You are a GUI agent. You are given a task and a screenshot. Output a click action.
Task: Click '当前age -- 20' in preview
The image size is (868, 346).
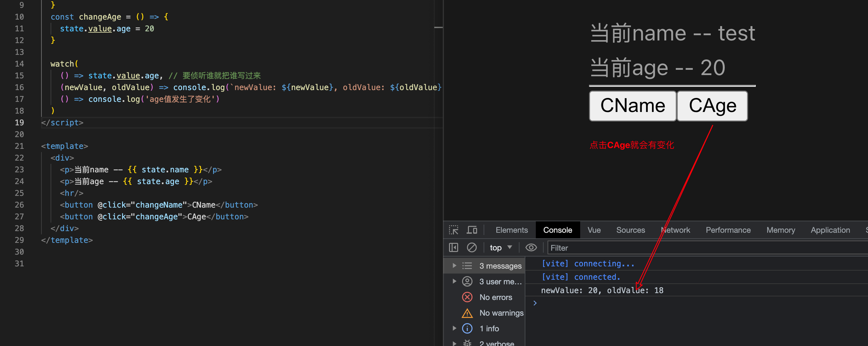tap(658, 68)
